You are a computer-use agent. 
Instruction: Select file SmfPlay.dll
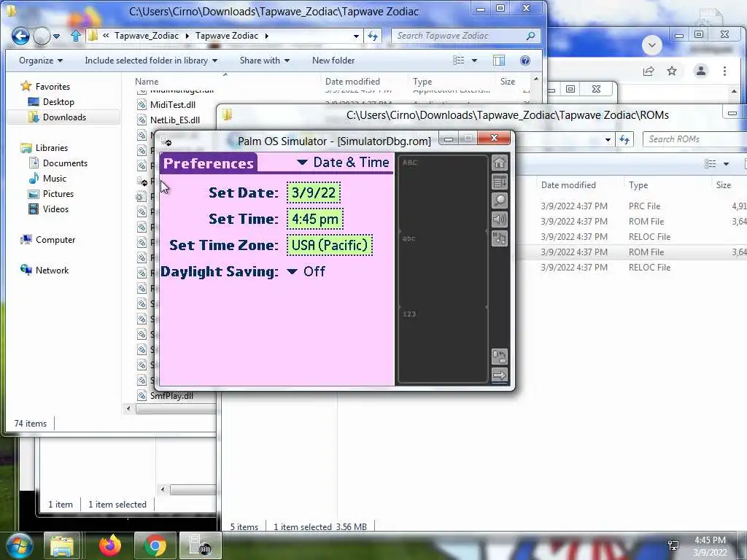[171, 396]
